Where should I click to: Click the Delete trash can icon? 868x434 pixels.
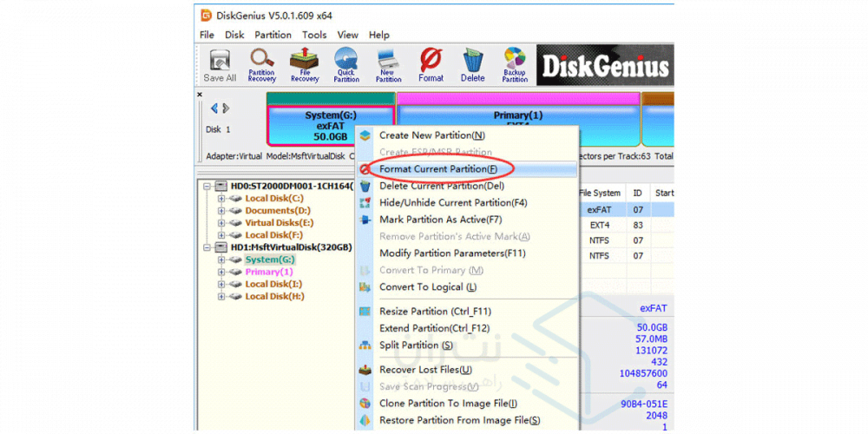tap(473, 65)
